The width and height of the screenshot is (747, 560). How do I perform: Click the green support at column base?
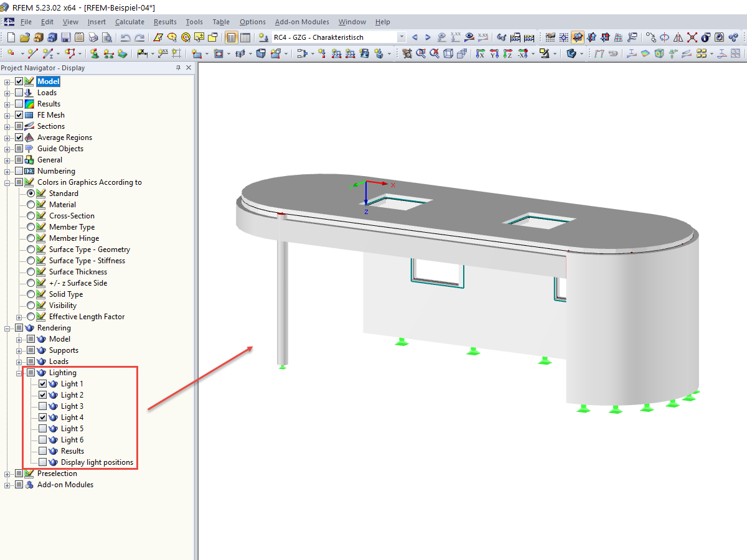coord(283,367)
